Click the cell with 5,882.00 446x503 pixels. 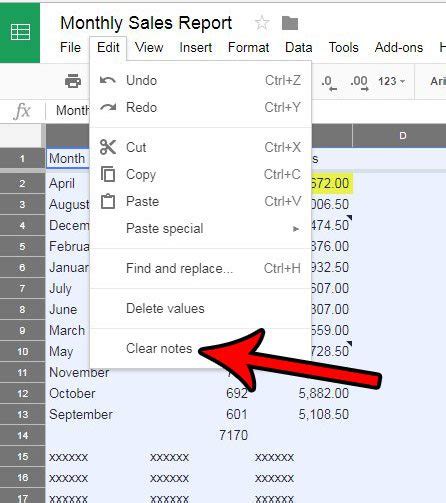(302, 394)
